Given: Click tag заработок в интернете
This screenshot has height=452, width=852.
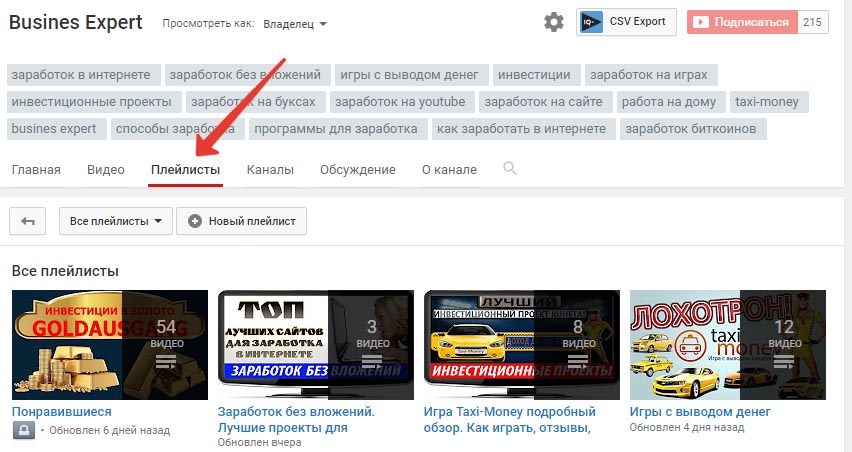Looking at the screenshot, I should (x=84, y=75).
